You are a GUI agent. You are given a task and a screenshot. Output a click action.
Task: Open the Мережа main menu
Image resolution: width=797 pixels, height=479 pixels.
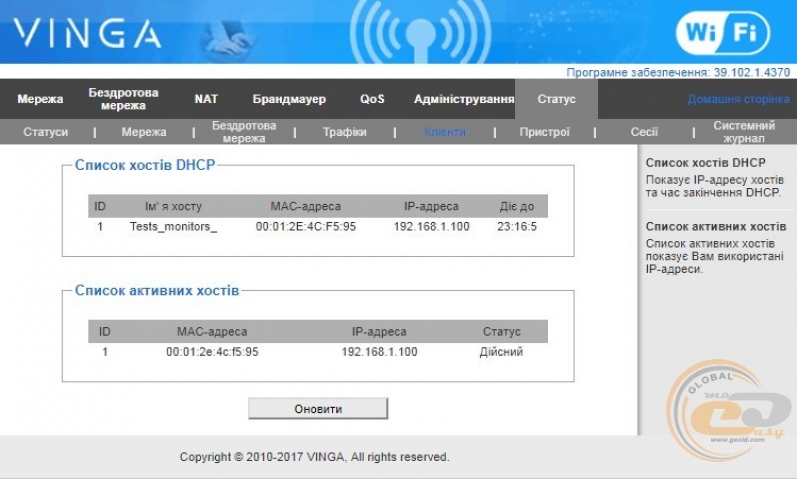tap(40, 99)
